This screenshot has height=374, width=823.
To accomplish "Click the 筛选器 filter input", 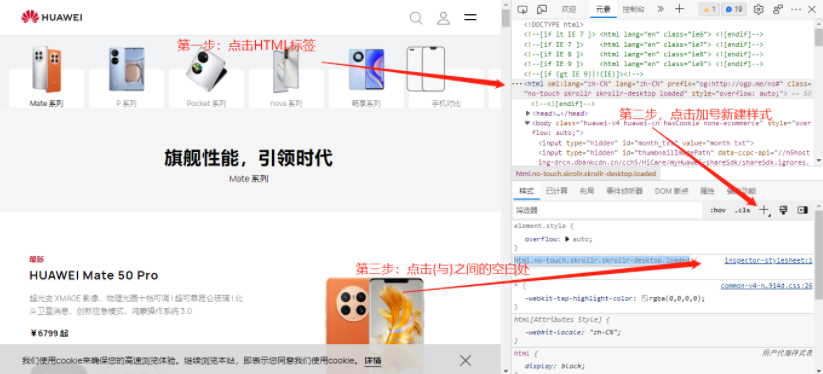I will point(607,210).
